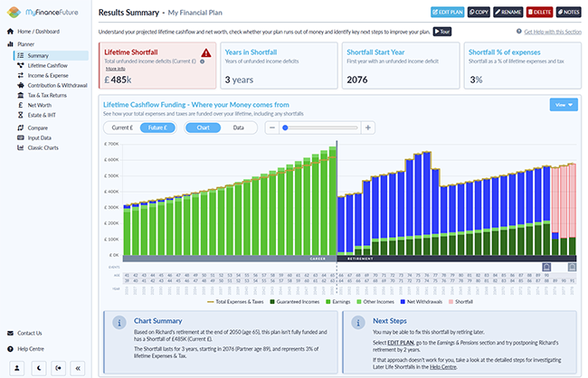The width and height of the screenshot is (588, 378).
Task: Toggle Other Incomes legend item
Action: (375, 302)
